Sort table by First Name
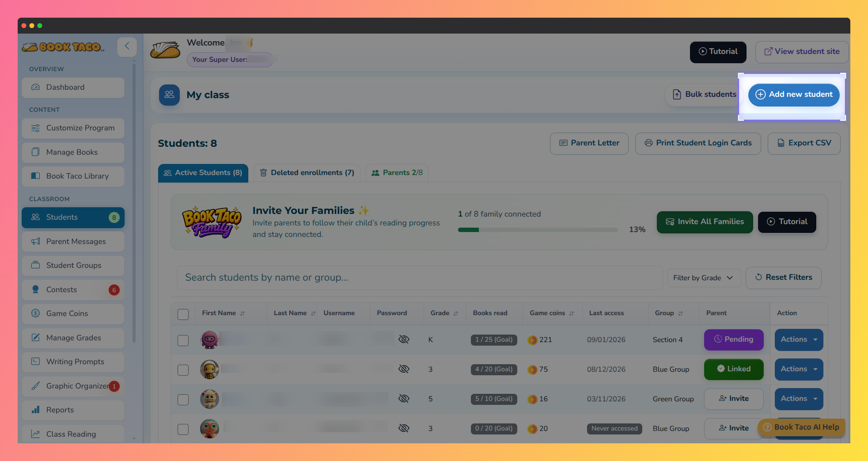 click(x=243, y=313)
